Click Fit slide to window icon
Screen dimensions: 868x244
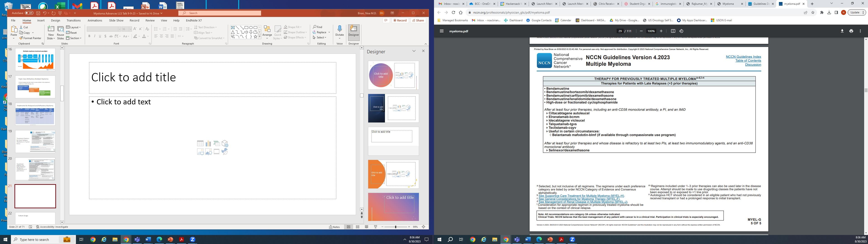[x=423, y=227]
